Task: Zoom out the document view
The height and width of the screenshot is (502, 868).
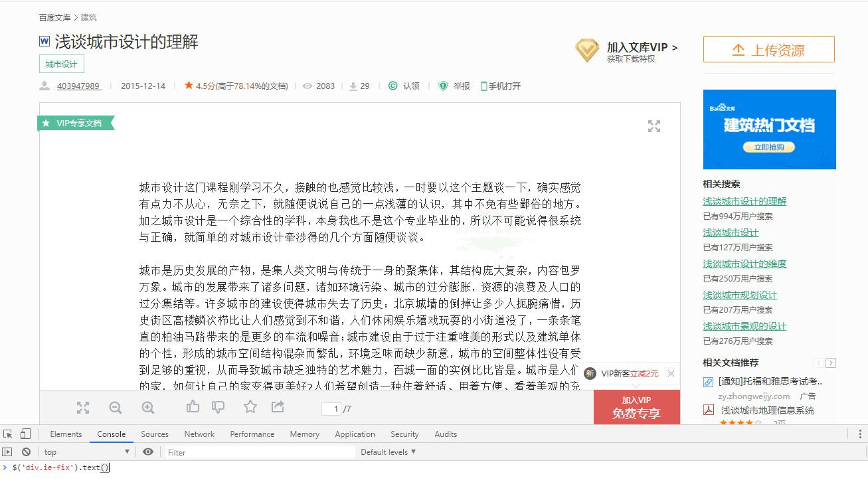Action: 116,407
